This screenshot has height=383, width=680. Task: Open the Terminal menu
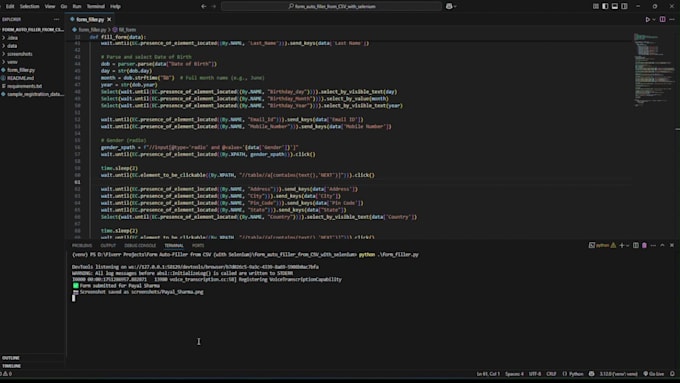(95, 7)
